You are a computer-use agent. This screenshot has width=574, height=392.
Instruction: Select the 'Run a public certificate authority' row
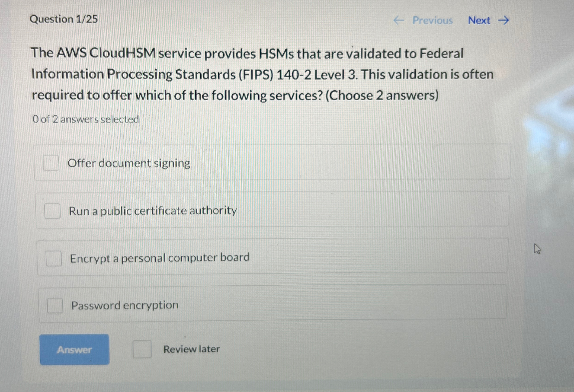click(x=272, y=210)
